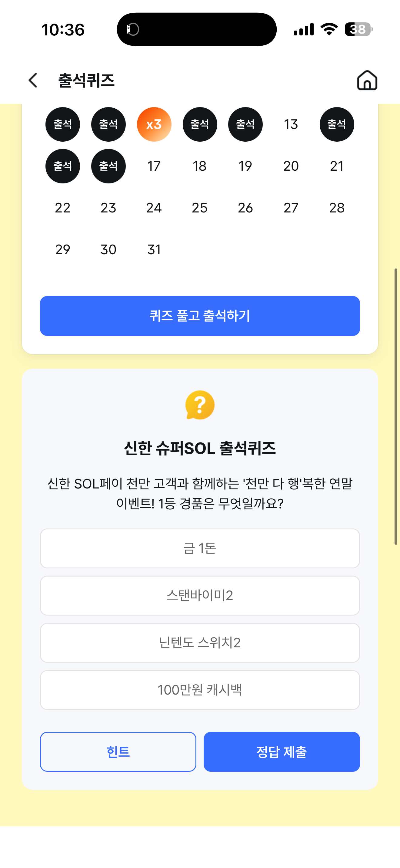Select answer option 스탠바이미2
The height and width of the screenshot is (868, 400).
(x=200, y=595)
